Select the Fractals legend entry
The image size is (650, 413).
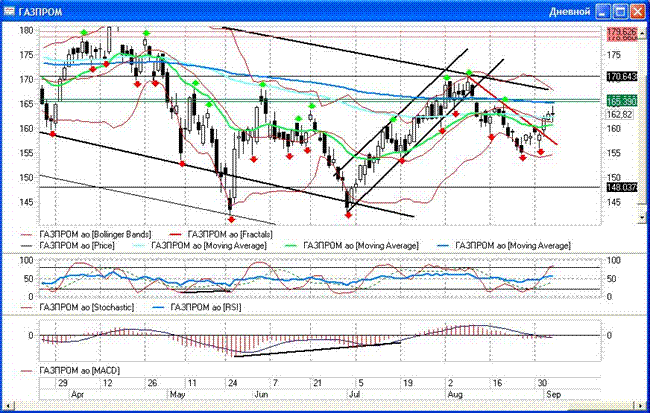[221, 235]
